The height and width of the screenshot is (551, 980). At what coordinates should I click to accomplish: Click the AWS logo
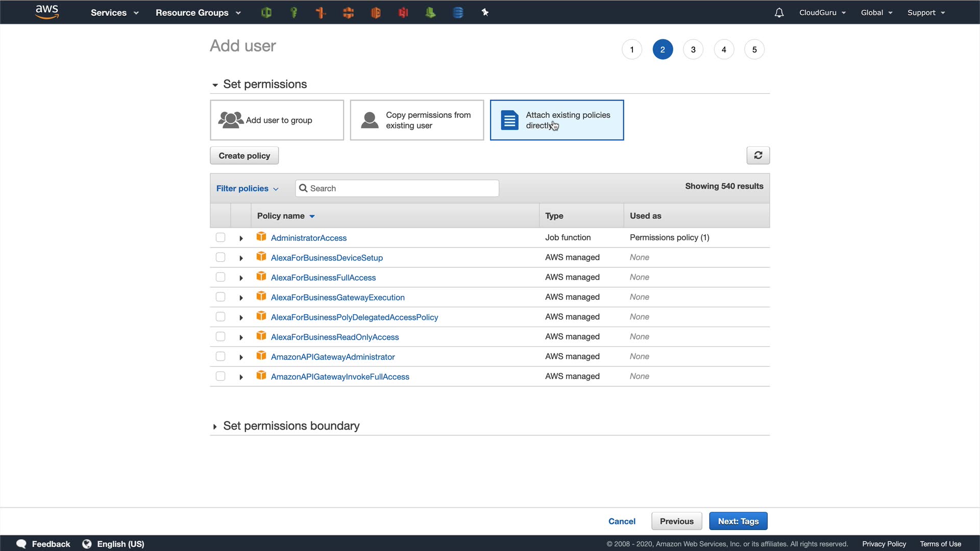point(47,12)
